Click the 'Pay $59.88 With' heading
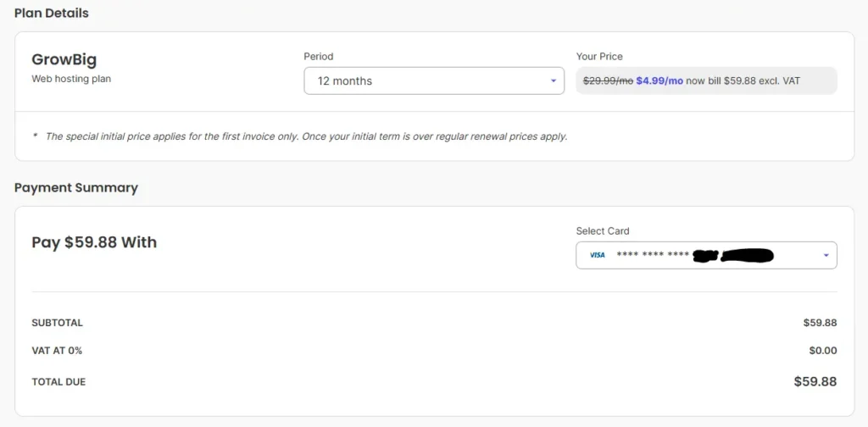 94,242
